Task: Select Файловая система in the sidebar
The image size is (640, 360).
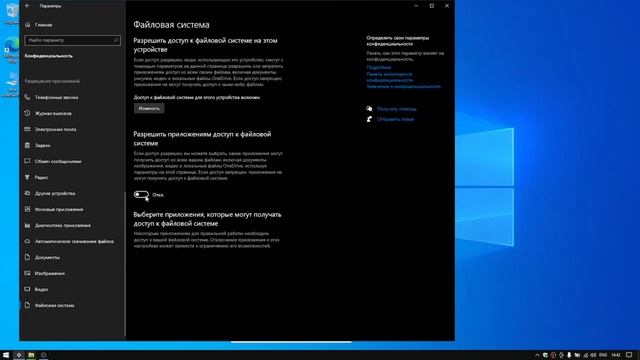Action: [x=49, y=305]
